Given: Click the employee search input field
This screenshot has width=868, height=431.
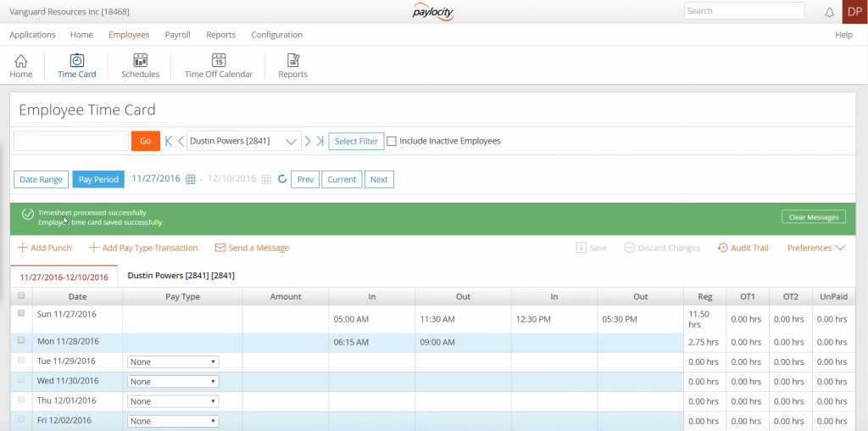Looking at the screenshot, I should click(71, 141).
